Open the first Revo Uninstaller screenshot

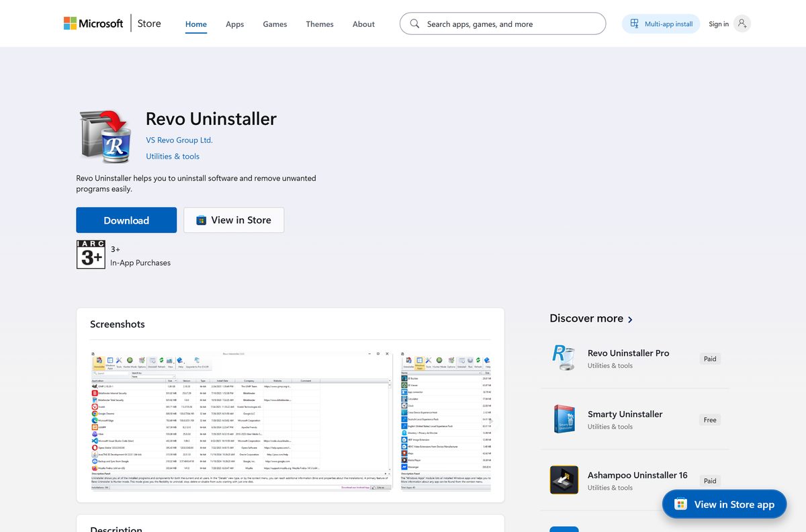click(x=241, y=420)
